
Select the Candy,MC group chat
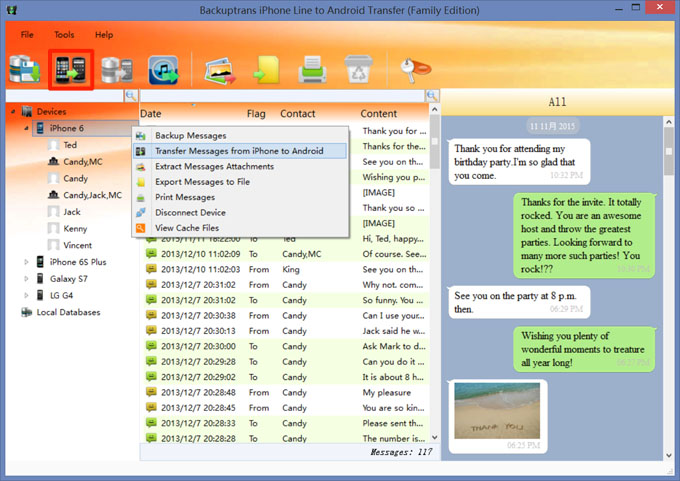(83, 162)
